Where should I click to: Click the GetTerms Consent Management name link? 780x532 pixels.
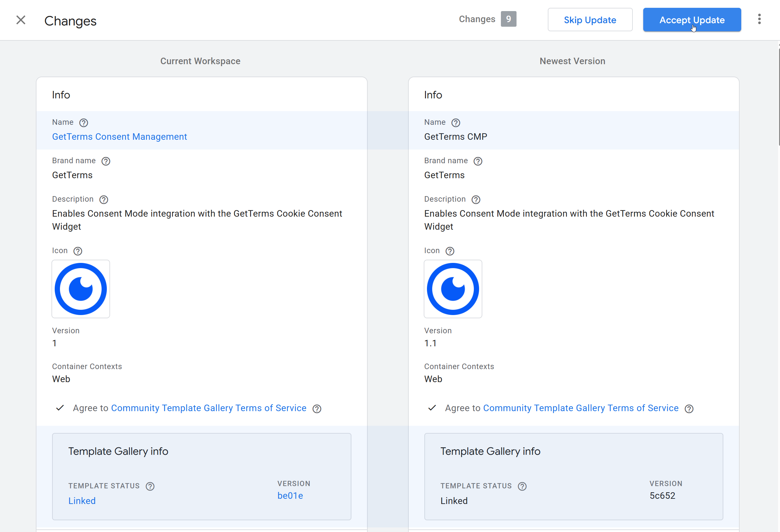click(120, 137)
